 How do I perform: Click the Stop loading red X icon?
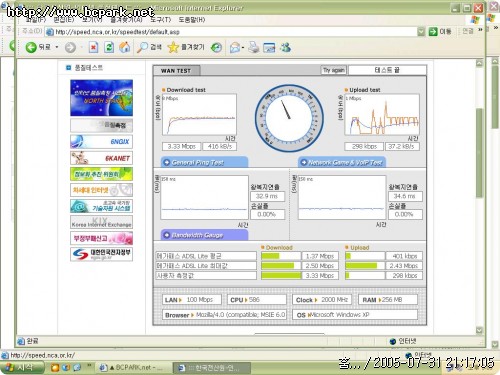pyautogui.click(x=93, y=48)
